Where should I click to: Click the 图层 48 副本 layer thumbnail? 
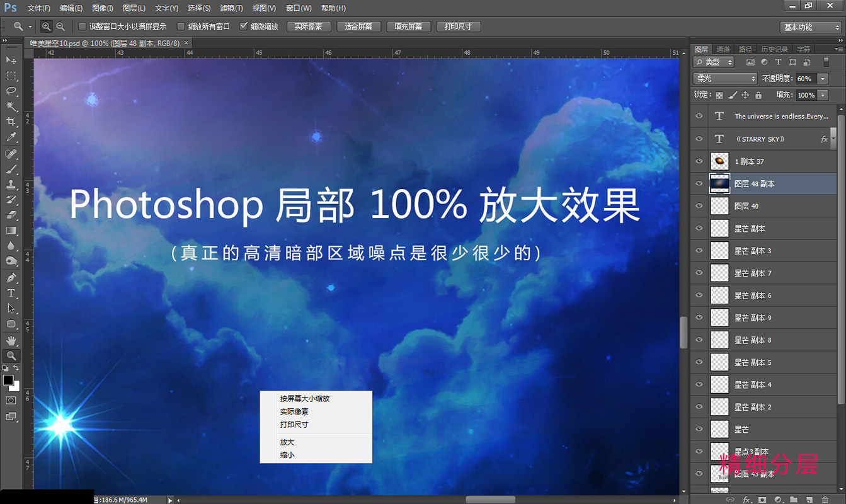[719, 184]
